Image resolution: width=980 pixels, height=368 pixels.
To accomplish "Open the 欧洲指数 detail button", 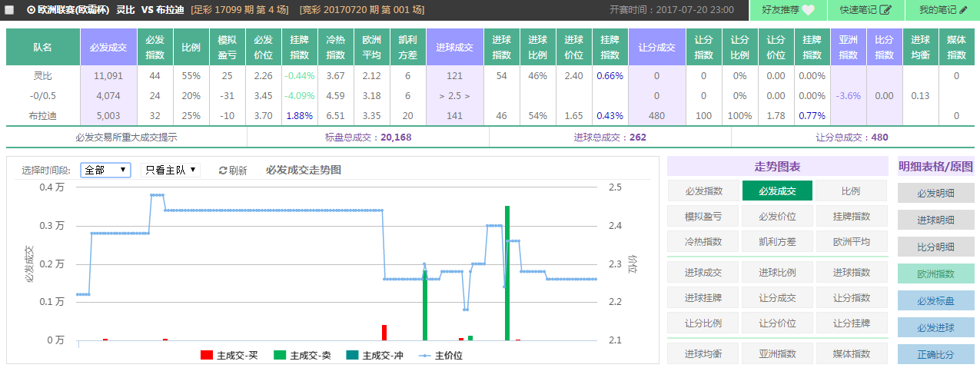I will (x=935, y=274).
